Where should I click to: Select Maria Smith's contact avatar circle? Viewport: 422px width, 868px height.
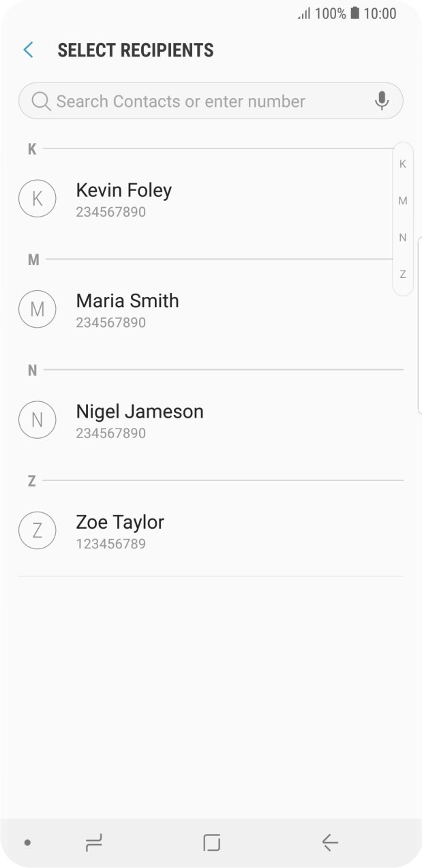coord(37,309)
